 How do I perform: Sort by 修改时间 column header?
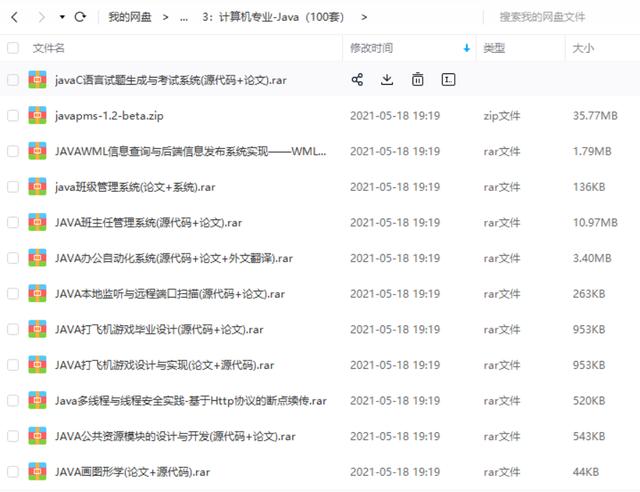point(371,48)
